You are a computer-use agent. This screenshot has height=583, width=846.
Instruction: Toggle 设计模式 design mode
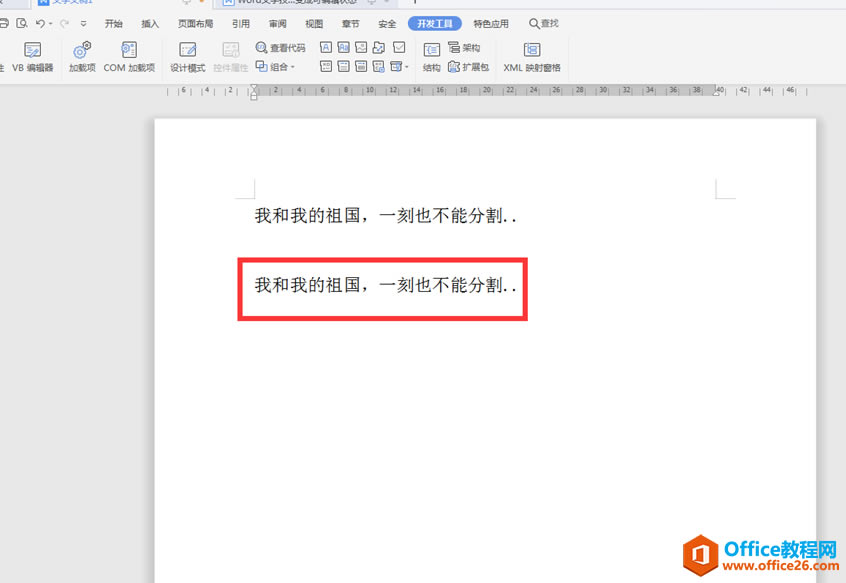pos(187,56)
